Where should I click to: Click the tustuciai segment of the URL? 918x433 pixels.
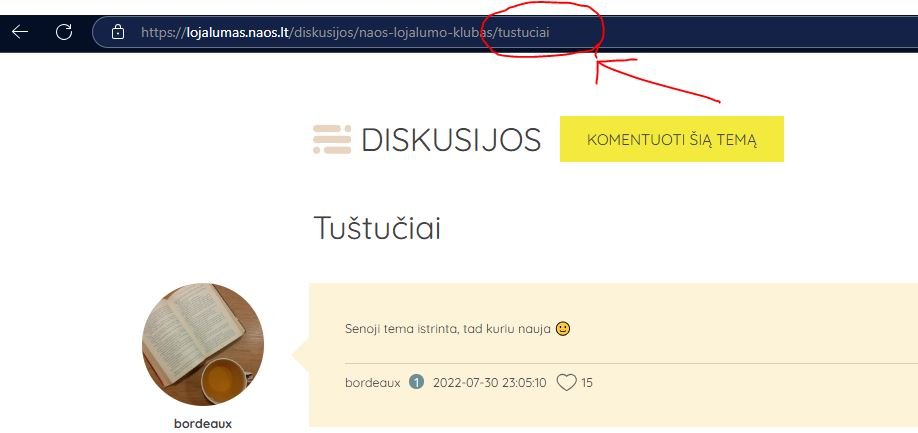523,32
